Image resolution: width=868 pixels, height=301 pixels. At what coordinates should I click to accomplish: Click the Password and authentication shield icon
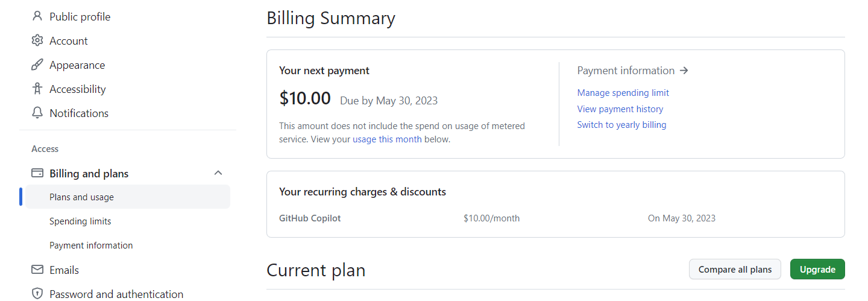tap(37, 294)
